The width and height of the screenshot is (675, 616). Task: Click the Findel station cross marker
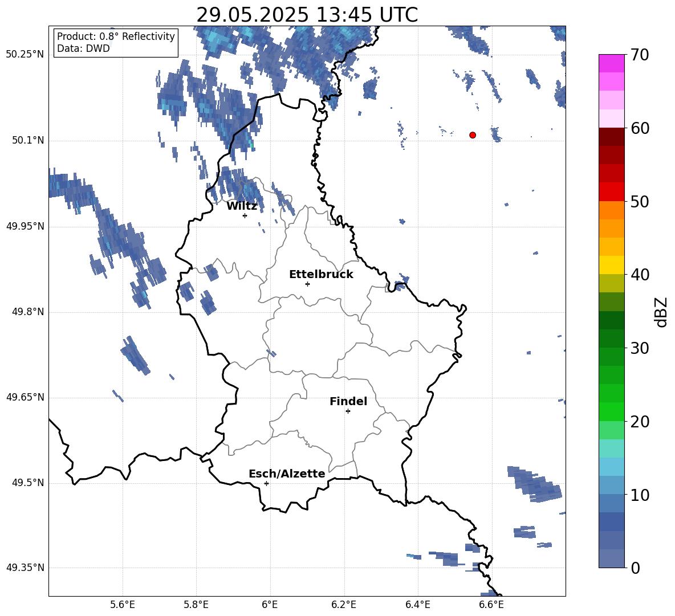[348, 411]
